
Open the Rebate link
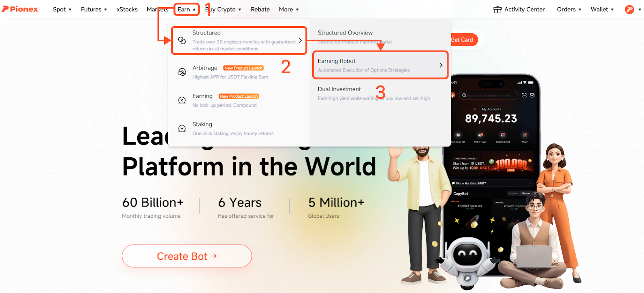tap(260, 10)
